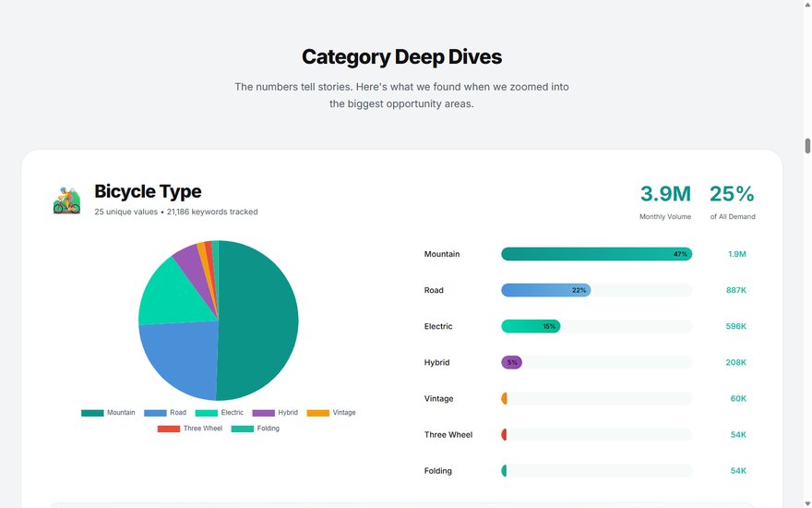Click the Folding row label

(437, 471)
